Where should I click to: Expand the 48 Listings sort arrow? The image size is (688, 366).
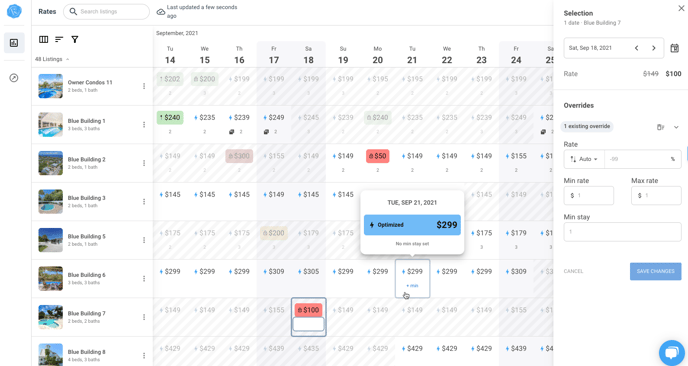click(68, 59)
